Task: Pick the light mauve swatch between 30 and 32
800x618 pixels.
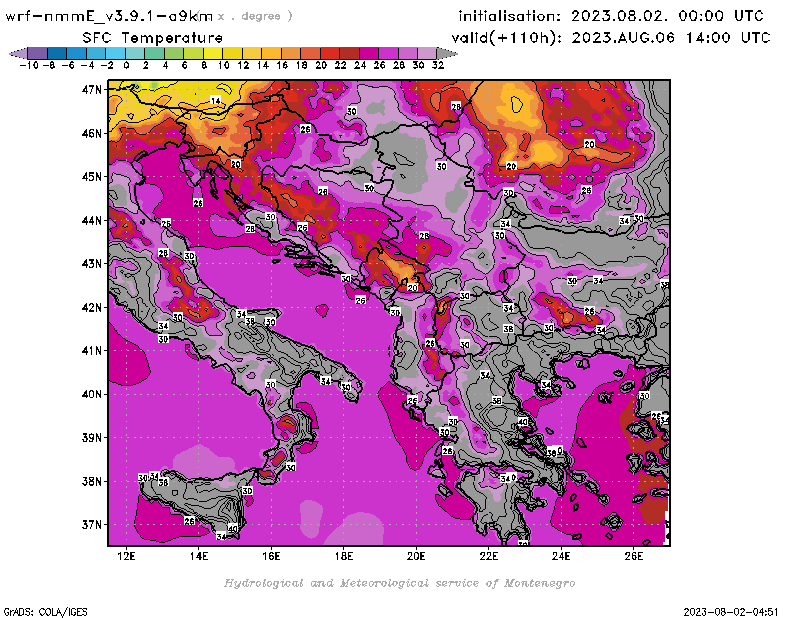Action: point(427,53)
